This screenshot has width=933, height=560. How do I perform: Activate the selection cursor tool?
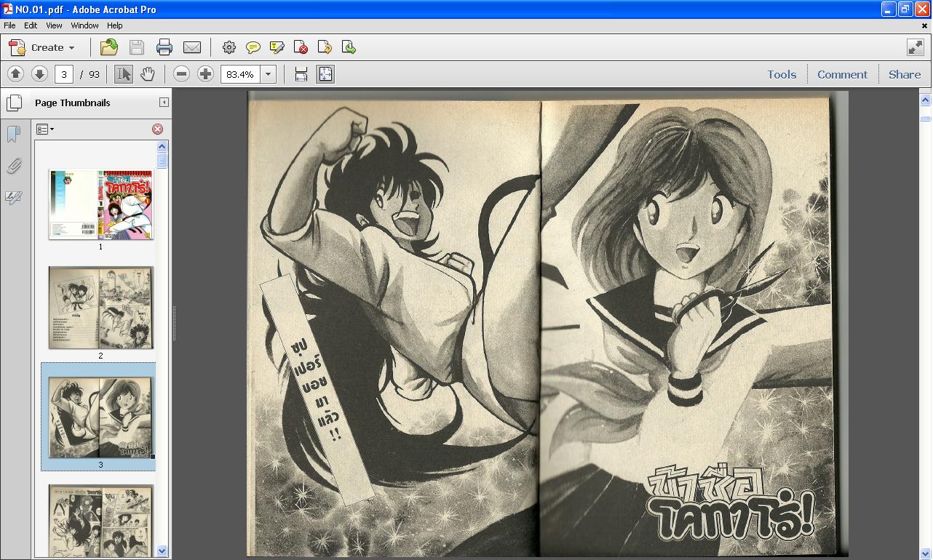click(124, 74)
